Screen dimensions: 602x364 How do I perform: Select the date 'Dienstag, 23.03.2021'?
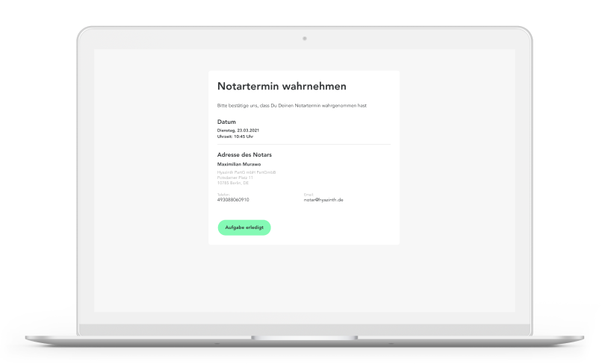pyautogui.click(x=238, y=131)
